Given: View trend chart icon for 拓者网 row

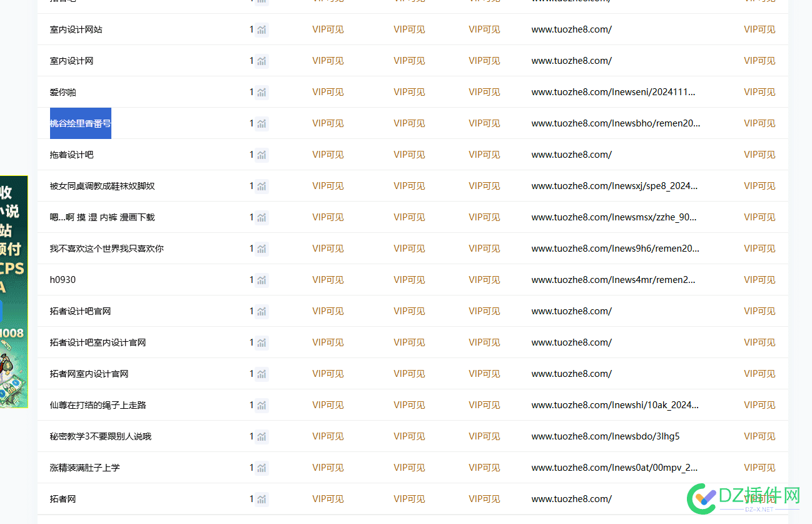Looking at the screenshot, I should click(x=261, y=499).
